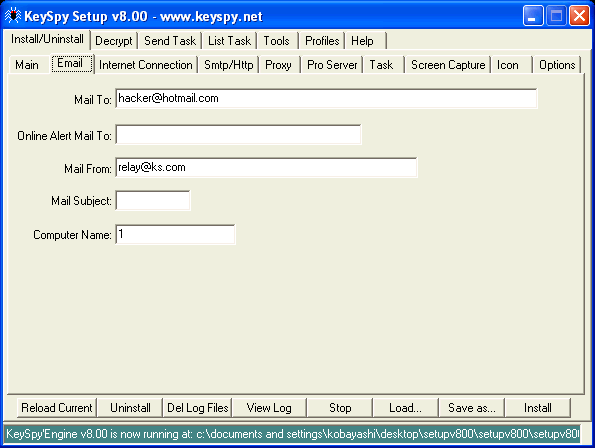Open the Proxy sub-tab
The image size is (595, 448).
pyautogui.click(x=278, y=65)
